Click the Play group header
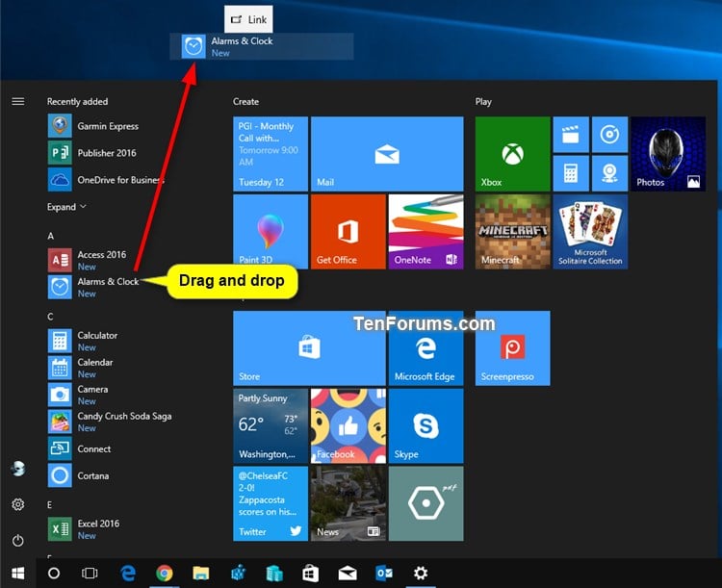The width and height of the screenshot is (722, 588). click(483, 101)
